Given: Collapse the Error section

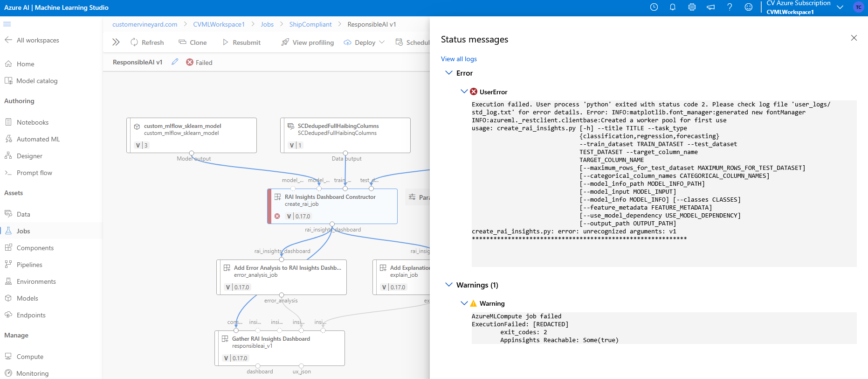Looking at the screenshot, I should [x=449, y=73].
